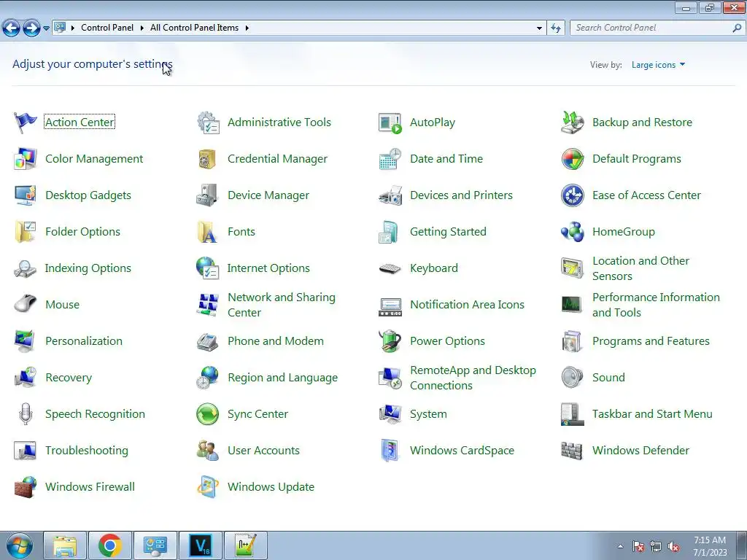Click the muted volume tray icon
Image resolution: width=747 pixels, height=560 pixels.
coord(673,547)
